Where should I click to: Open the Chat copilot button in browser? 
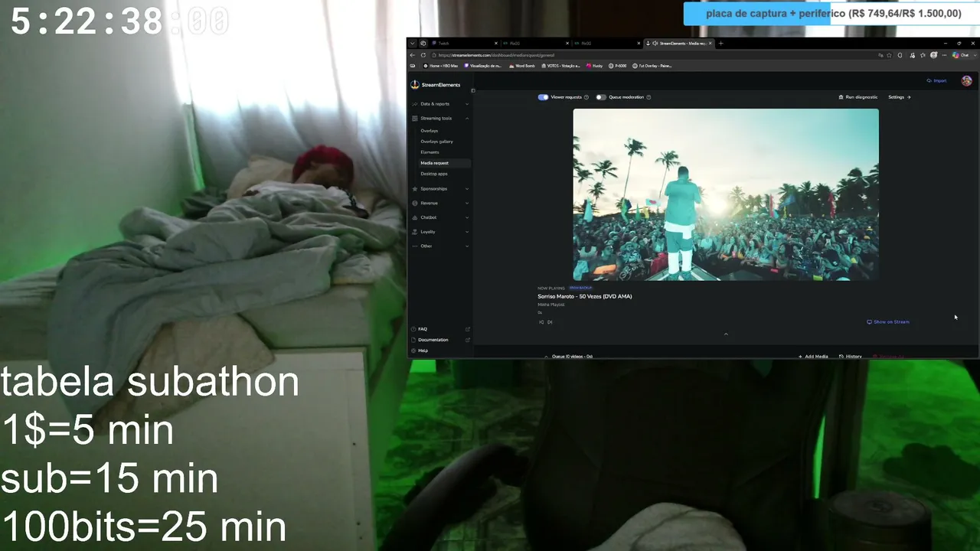[961, 55]
